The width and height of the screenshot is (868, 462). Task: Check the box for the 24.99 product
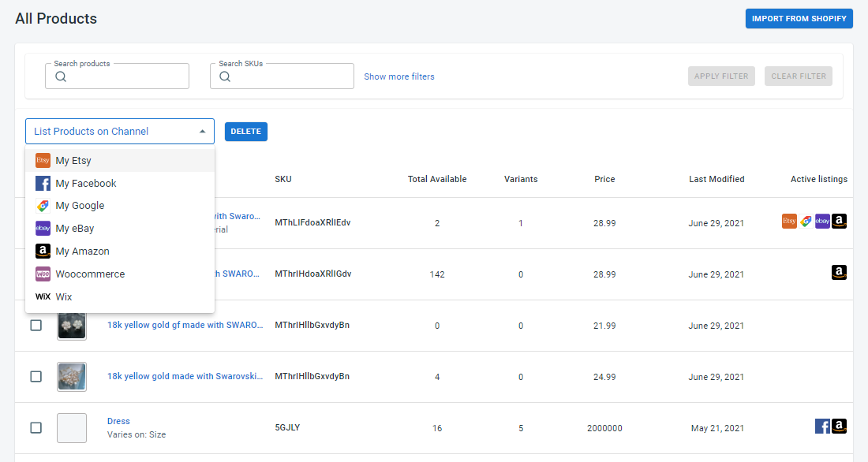point(36,376)
